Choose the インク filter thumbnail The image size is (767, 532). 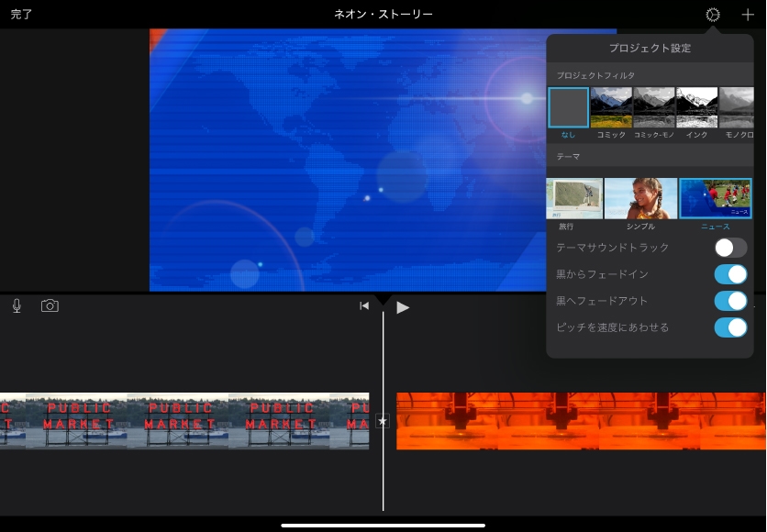tap(696, 107)
